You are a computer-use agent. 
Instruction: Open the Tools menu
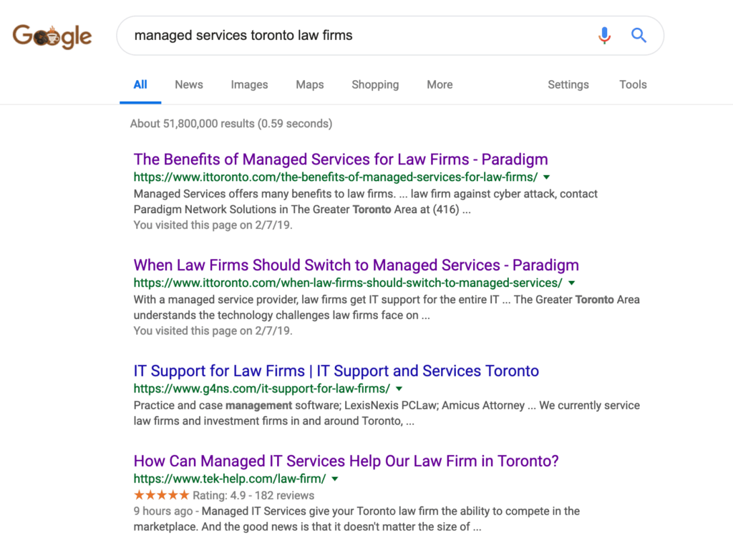(x=633, y=84)
